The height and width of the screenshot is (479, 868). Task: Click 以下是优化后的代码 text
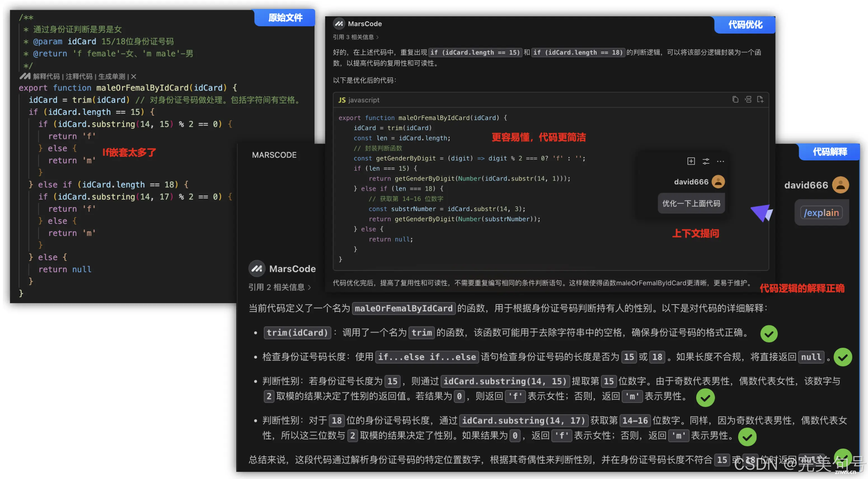[364, 80]
